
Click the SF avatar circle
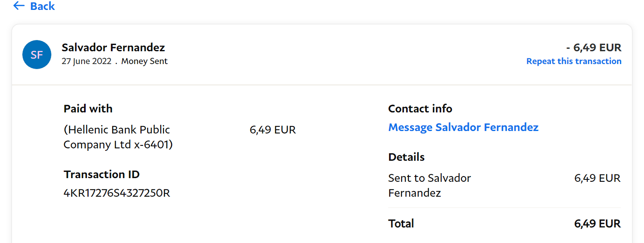pos(37,55)
